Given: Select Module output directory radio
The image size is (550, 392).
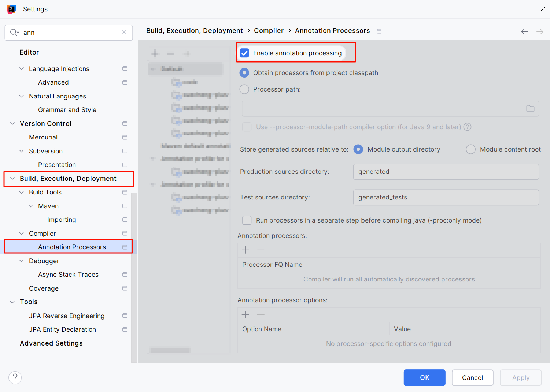Looking at the screenshot, I should click(x=358, y=149).
